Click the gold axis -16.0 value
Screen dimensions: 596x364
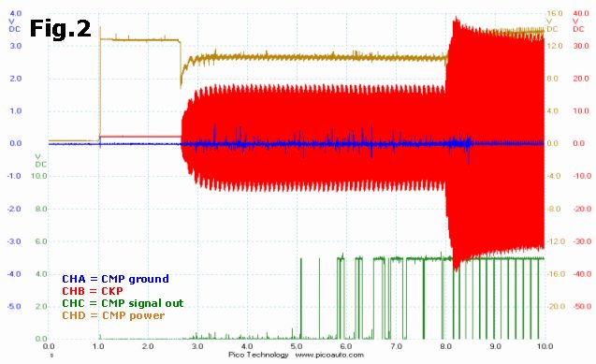click(555, 273)
